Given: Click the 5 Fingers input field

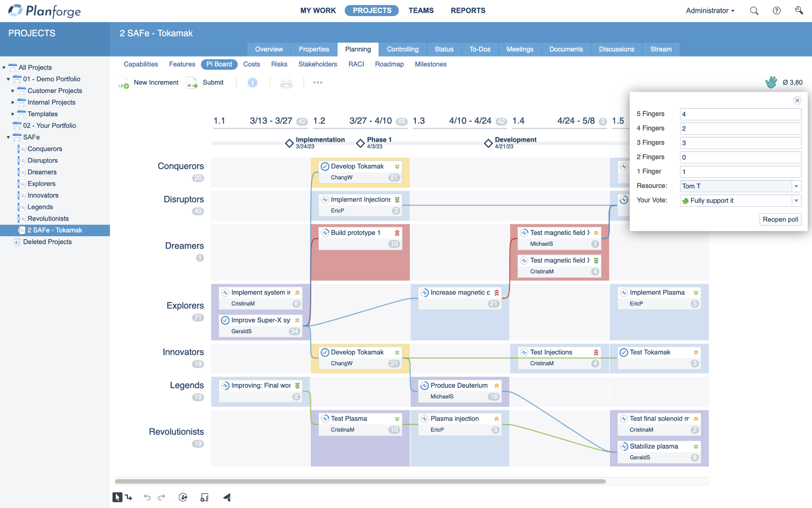Looking at the screenshot, I should coord(740,114).
